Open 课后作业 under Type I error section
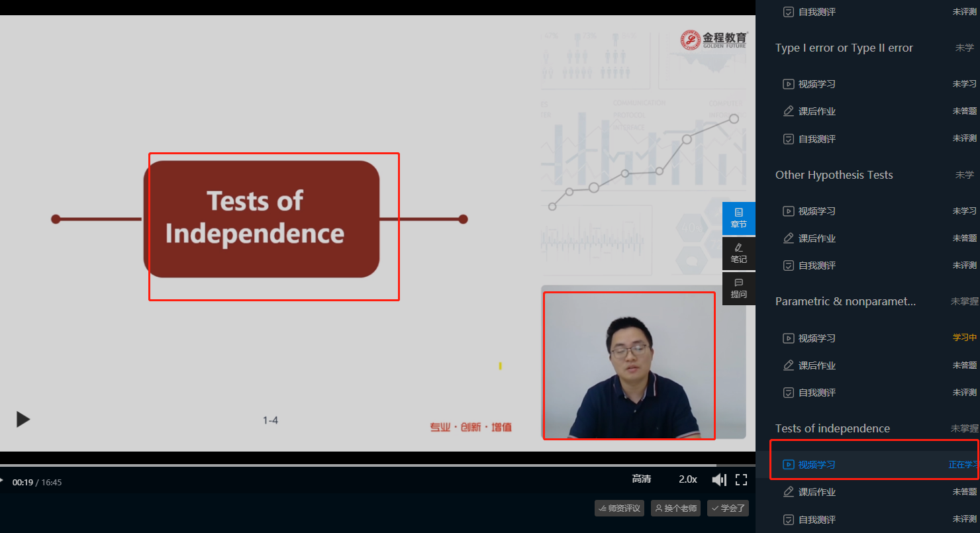 click(x=816, y=111)
